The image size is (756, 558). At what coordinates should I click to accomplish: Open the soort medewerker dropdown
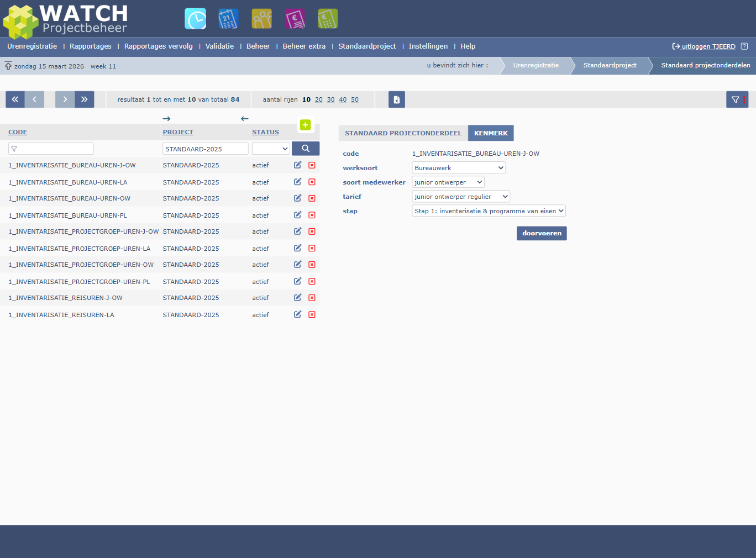pos(448,182)
